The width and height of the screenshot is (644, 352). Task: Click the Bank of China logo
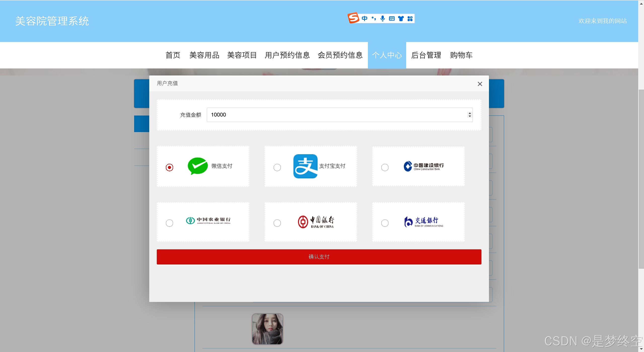point(316,222)
